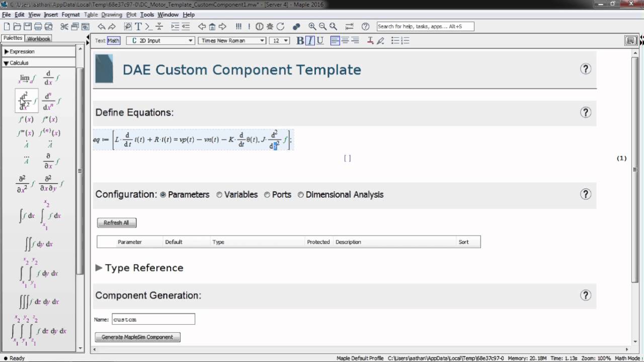The height and width of the screenshot is (362, 644).
Task: Open a file using the folder icon
Action: click(17, 27)
